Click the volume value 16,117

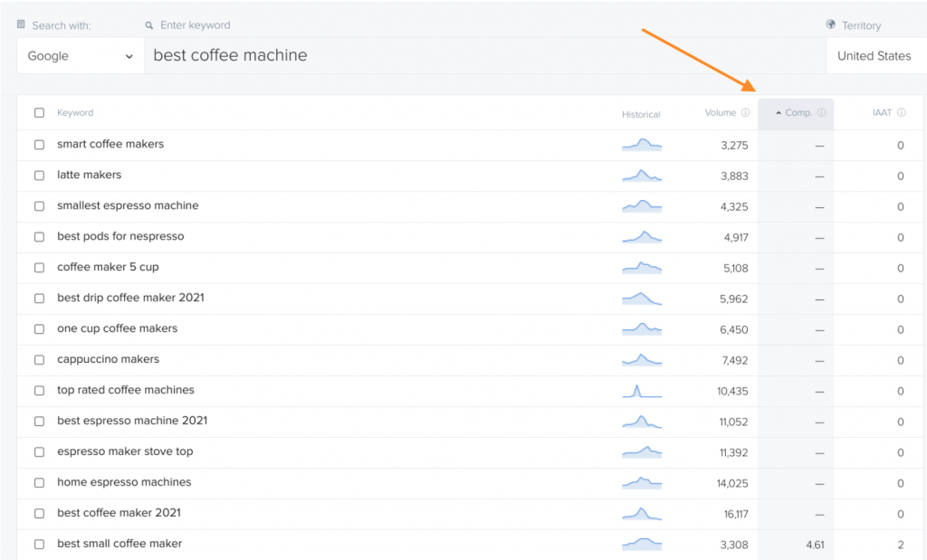point(736,514)
